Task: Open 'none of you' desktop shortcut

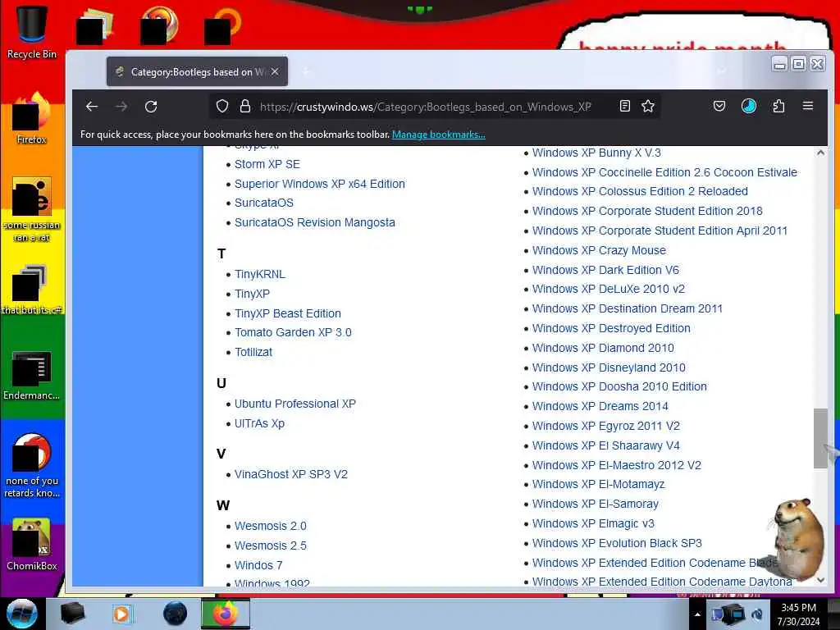Action: (x=32, y=466)
